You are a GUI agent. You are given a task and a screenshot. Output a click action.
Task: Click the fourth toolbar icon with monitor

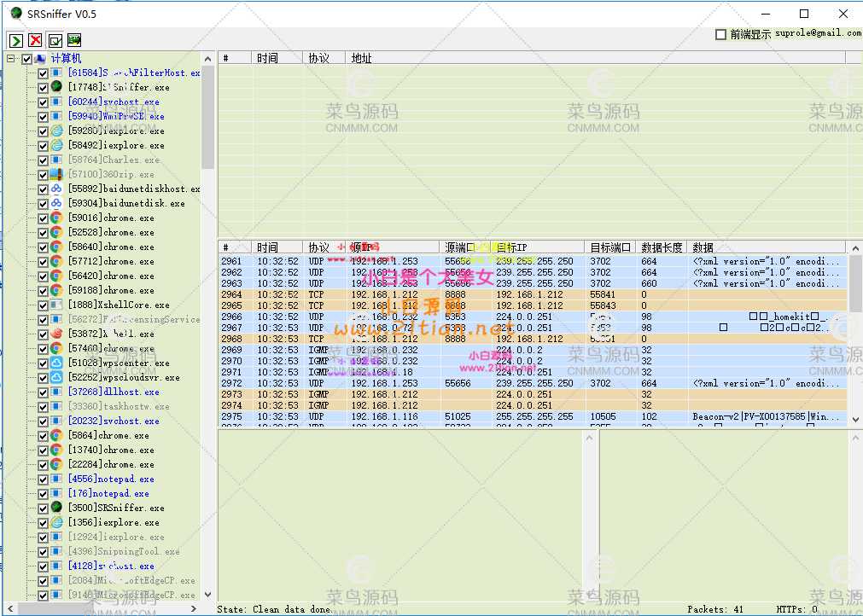(x=74, y=40)
